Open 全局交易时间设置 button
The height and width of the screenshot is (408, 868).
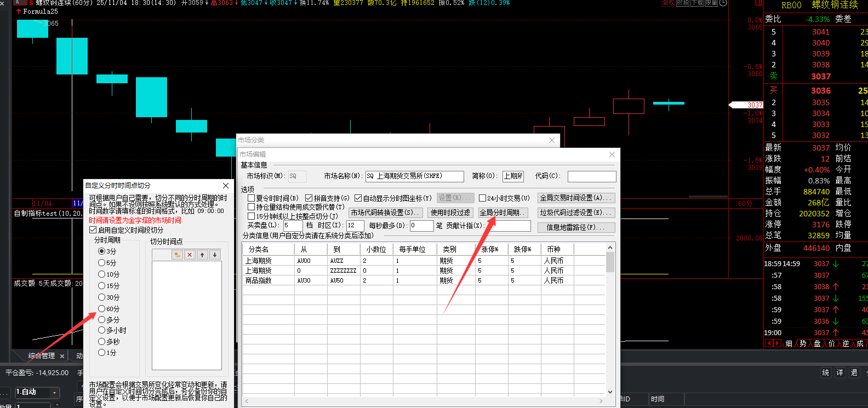point(576,198)
